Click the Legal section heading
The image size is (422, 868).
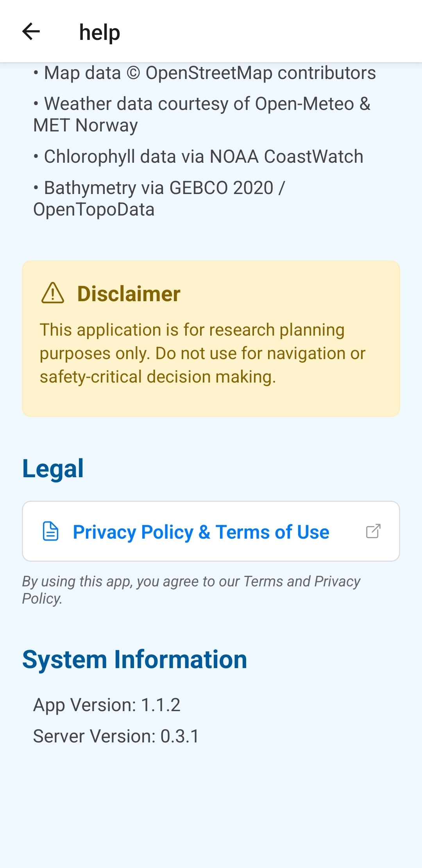[53, 468]
